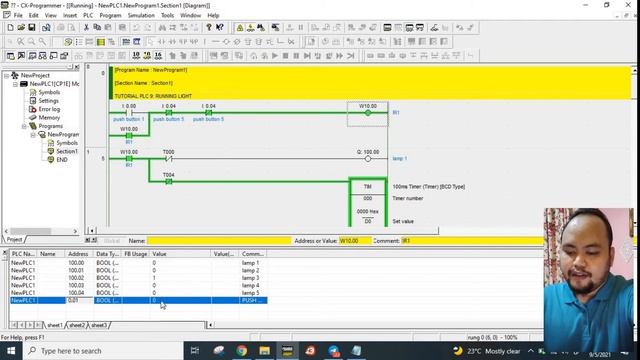Select Symbols under NewPLC1 in tree

(x=49, y=92)
